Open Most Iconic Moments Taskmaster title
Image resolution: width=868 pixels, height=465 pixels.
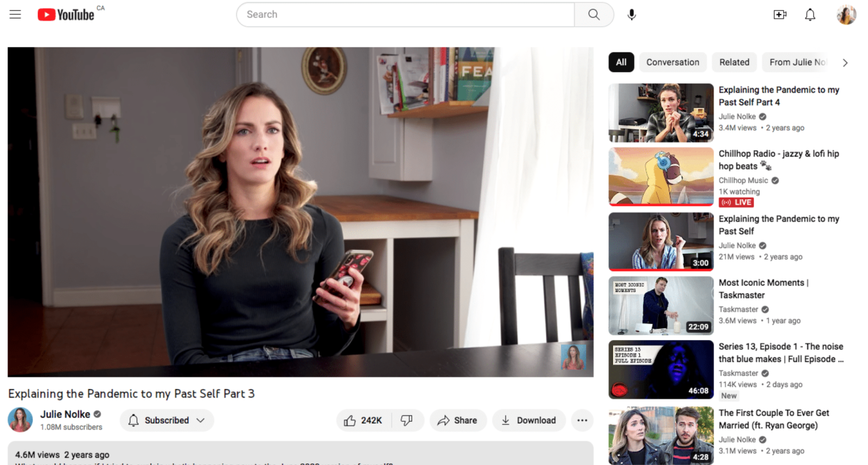(x=764, y=289)
